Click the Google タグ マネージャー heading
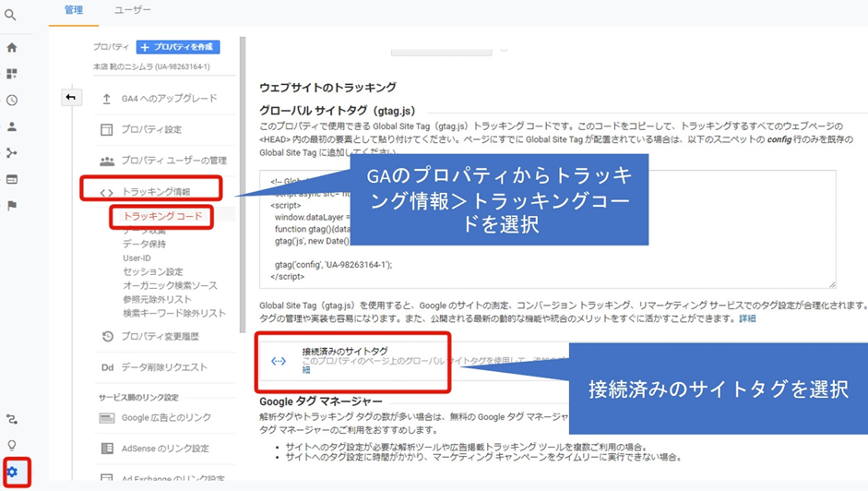868x491 pixels. coord(321,401)
